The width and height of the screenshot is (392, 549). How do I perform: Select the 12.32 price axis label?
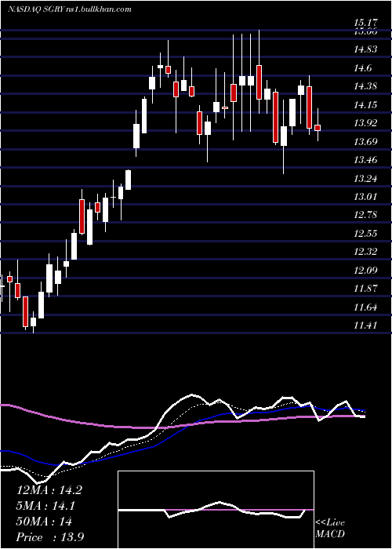365,252
